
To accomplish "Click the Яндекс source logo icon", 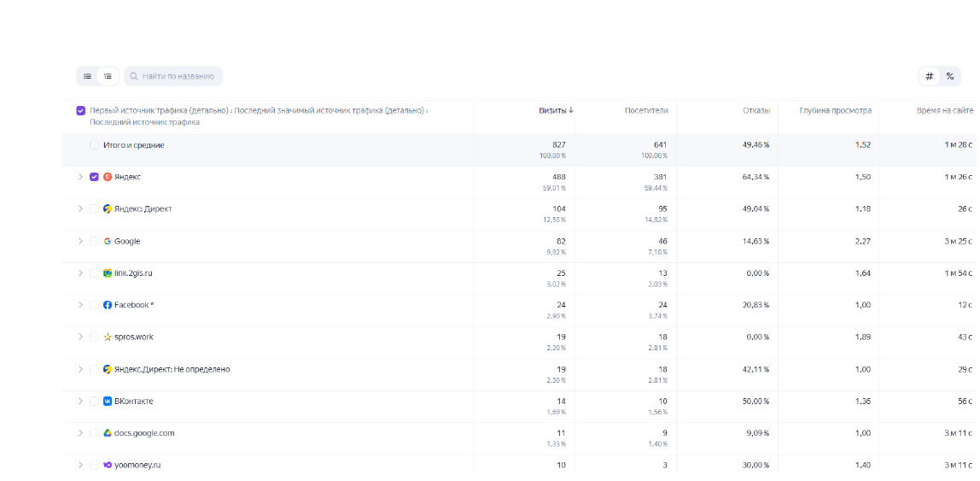I will click(x=108, y=177).
